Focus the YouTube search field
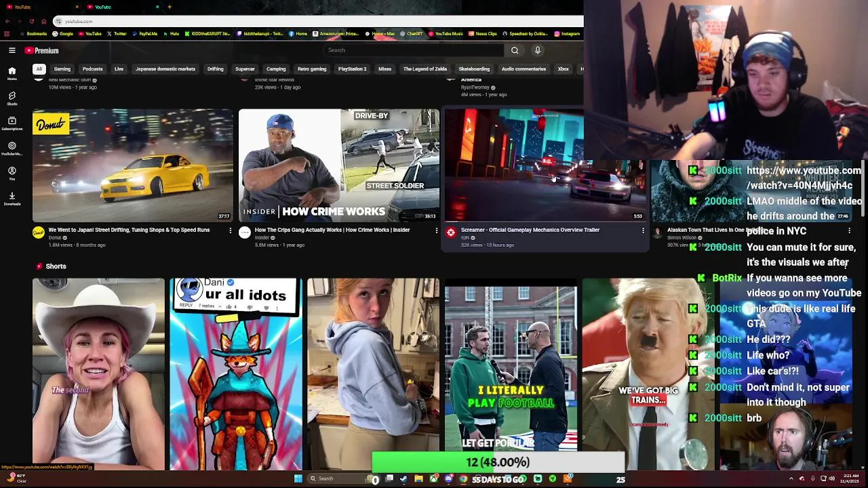This screenshot has height=488, width=868. click(414, 50)
